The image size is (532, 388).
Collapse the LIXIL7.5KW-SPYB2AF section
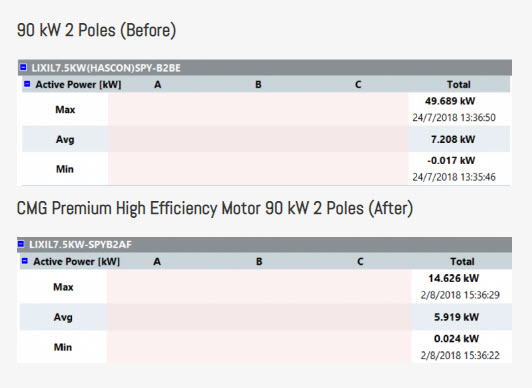click(x=21, y=244)
